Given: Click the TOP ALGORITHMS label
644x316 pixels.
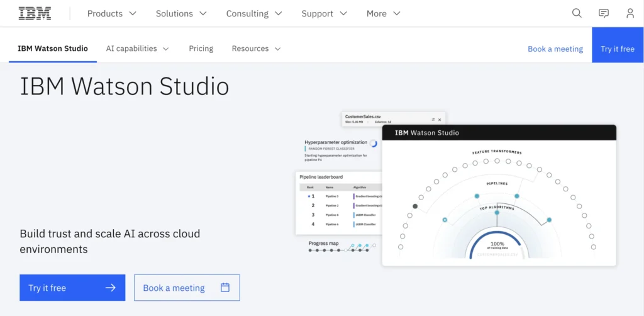Looking at the screenshot, I should [497, 208].
